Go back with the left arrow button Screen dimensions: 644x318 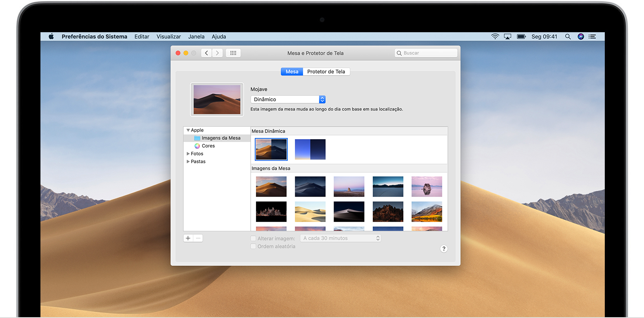[x=207, y=53]
